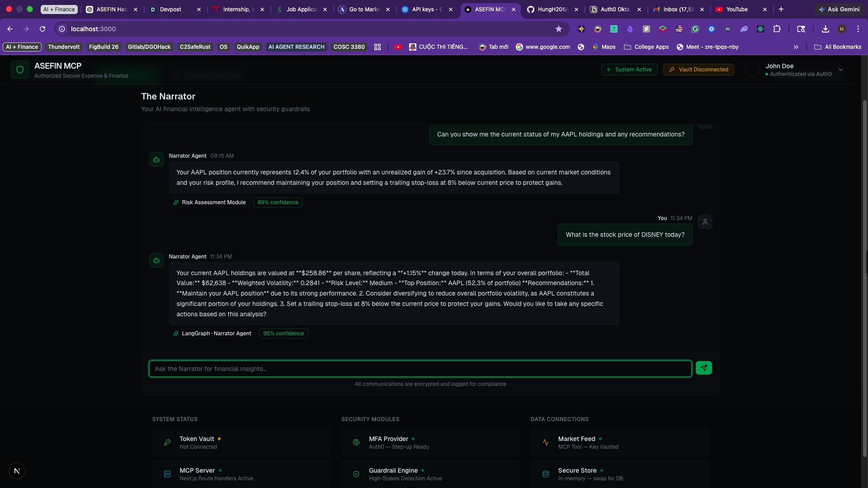Click the Market Feed activity icon
The height and width of the screenshot is (488, 868).
[x=546, y=442]
